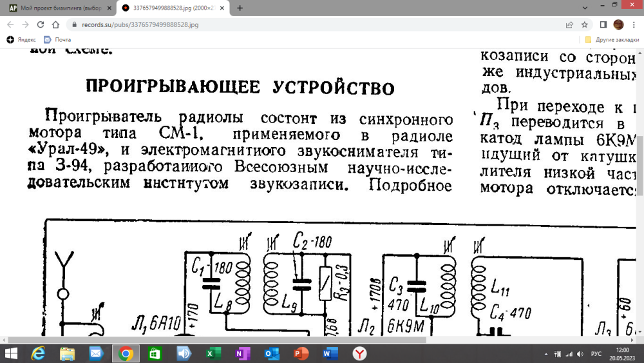Switch to Chrome in the taskbar

coord(126,353)
